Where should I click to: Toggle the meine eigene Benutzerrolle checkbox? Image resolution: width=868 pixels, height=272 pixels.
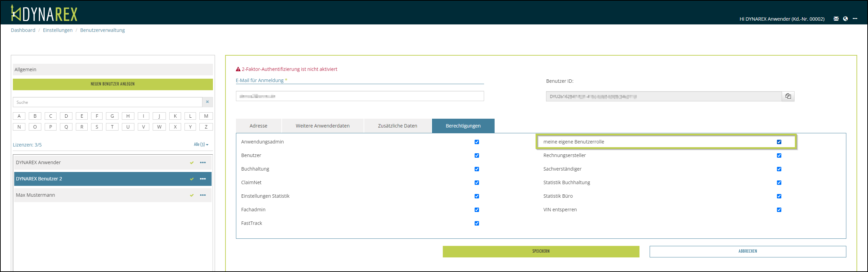pos(779,142)
